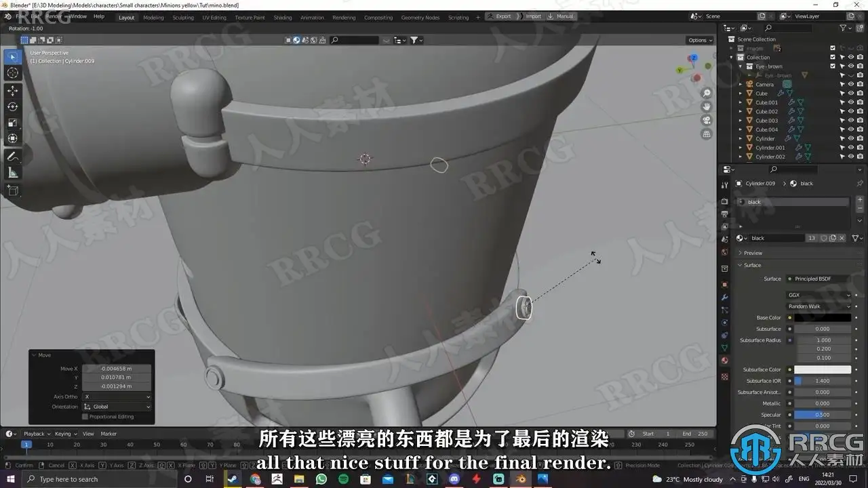The width and height of the screenshot is (868, 488).
Task: Adjust the Specular value slider
Action: point(823,415)
